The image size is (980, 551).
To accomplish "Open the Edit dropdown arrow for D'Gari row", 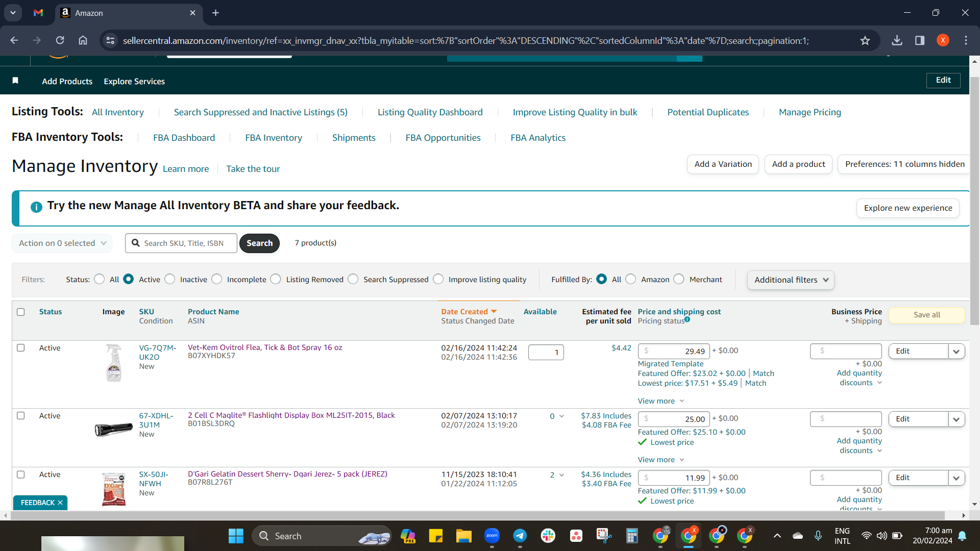I will 957,478.
